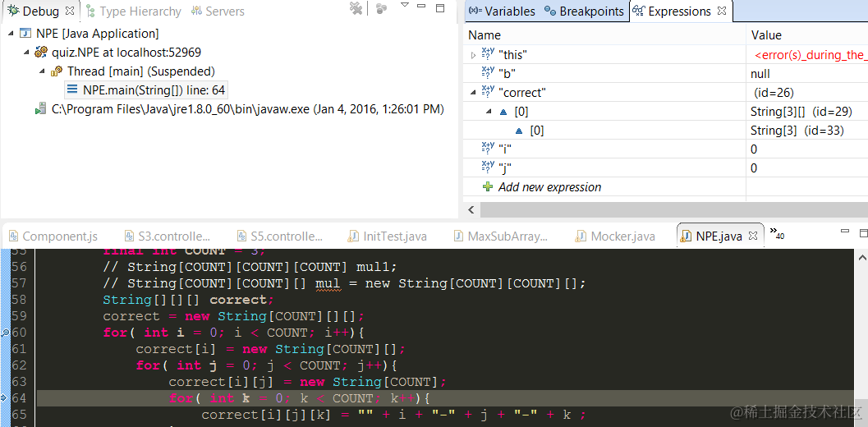Click watch icon of "i" expression
The image size is (868, 427).
(x=488, y=149)
